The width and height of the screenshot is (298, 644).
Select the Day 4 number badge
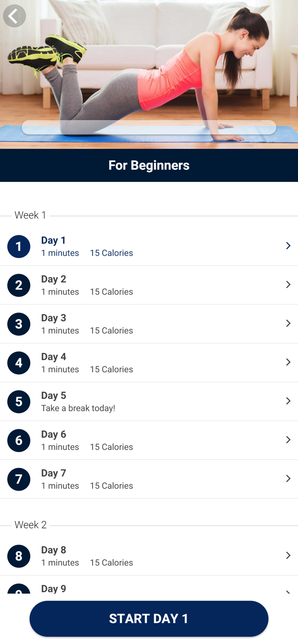(x=18, y=363)
